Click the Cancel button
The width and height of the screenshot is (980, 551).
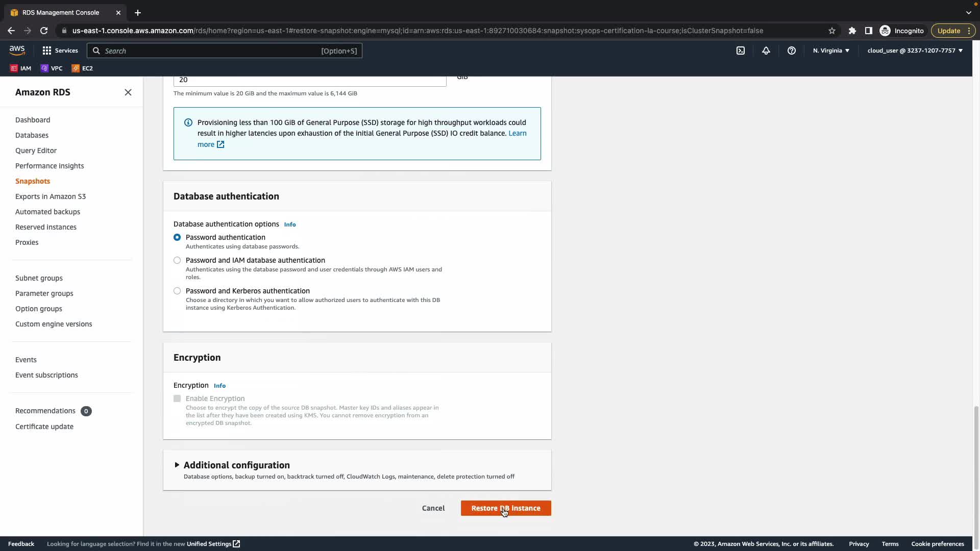coord(433,508)
